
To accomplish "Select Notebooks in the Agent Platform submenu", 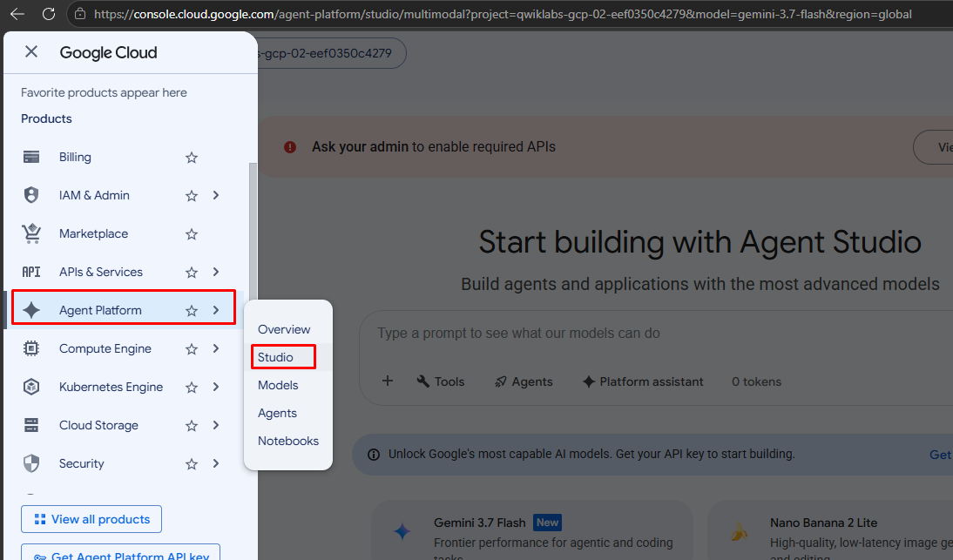I will [288, 441].
